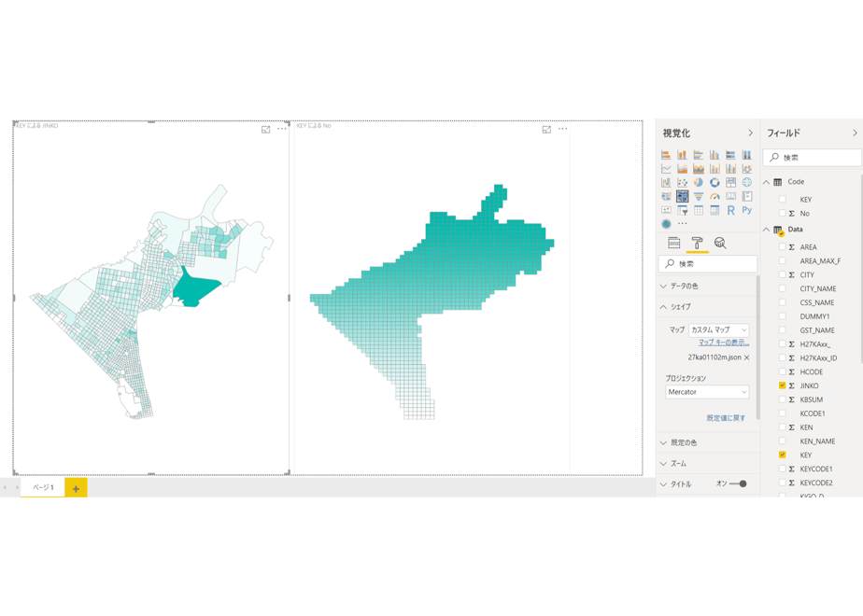Select the clustered bar chart visual
863x616 pixels.
[x=699, y=155]
